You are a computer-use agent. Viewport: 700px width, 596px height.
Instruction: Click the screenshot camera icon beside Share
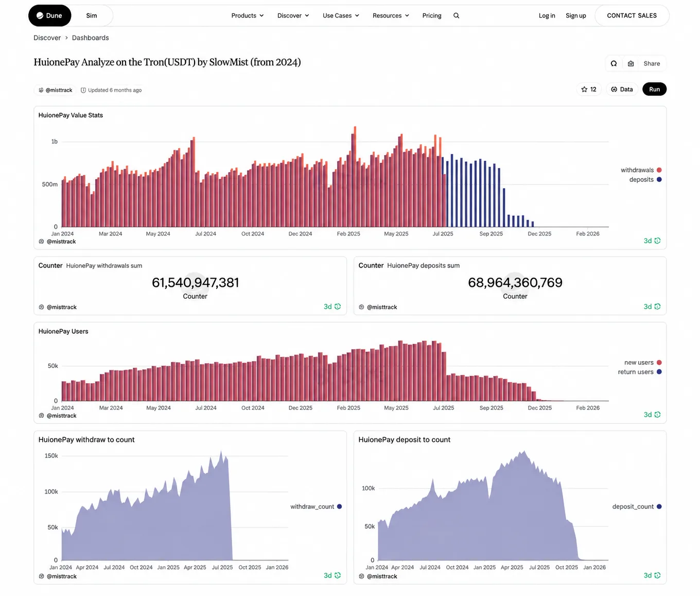click(631, 63)
